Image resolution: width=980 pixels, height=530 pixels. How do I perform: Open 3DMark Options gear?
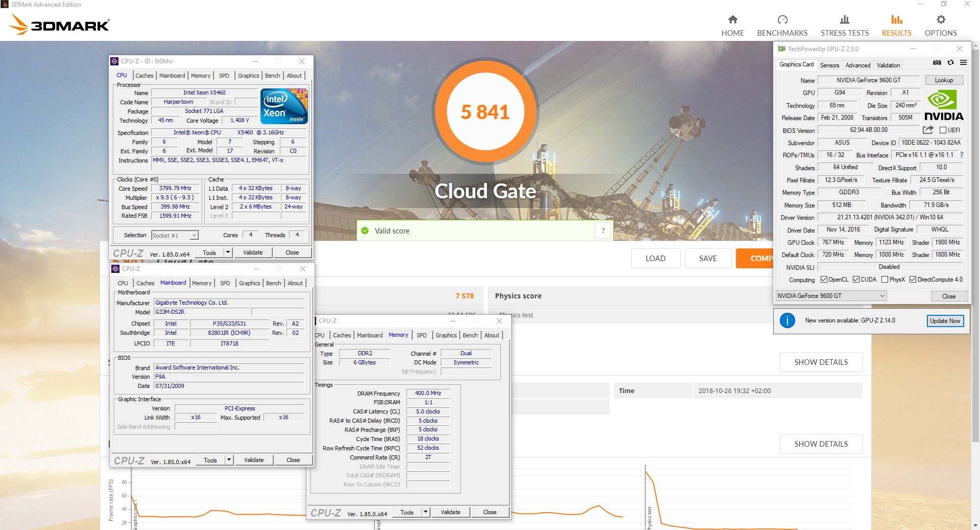(941, 26)
